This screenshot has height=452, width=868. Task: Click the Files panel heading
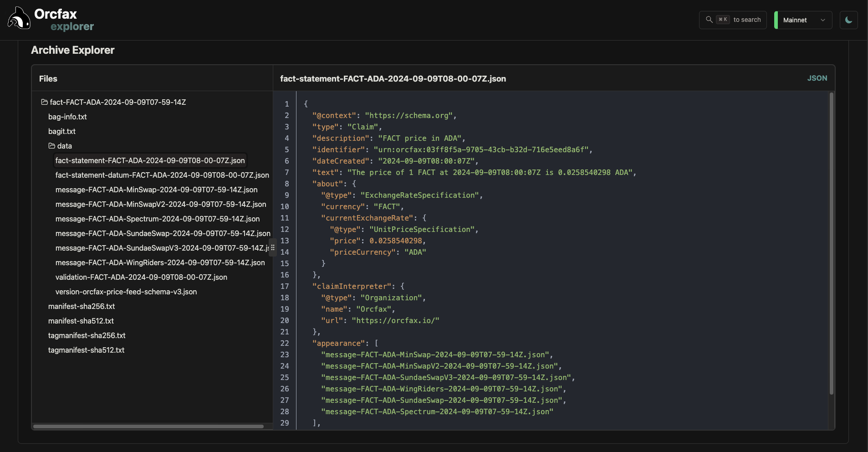click(x=48, y=78)
